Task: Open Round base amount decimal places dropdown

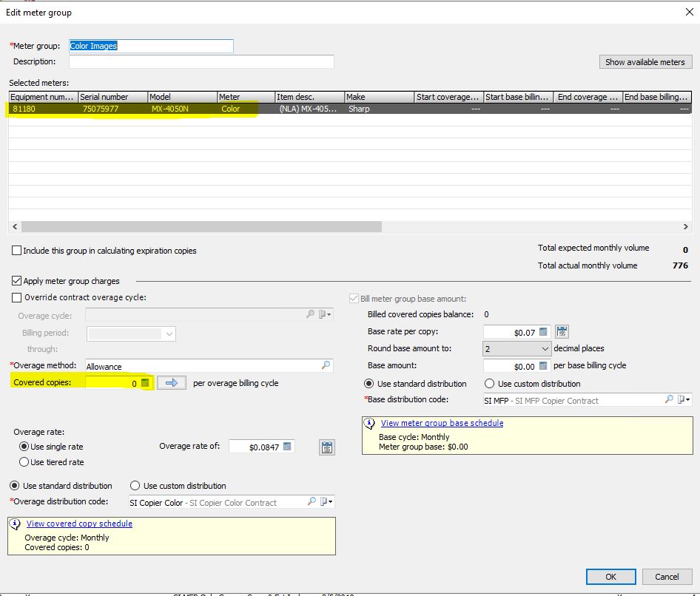Action: tap(516, 348)
